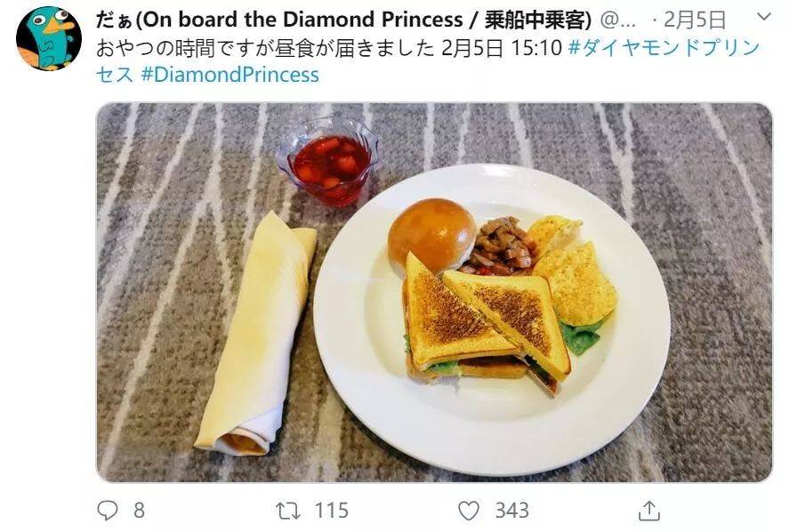Click the tweet text おやつの時間ですが
Screen dimensions: 789x532
tap(184, 48)
